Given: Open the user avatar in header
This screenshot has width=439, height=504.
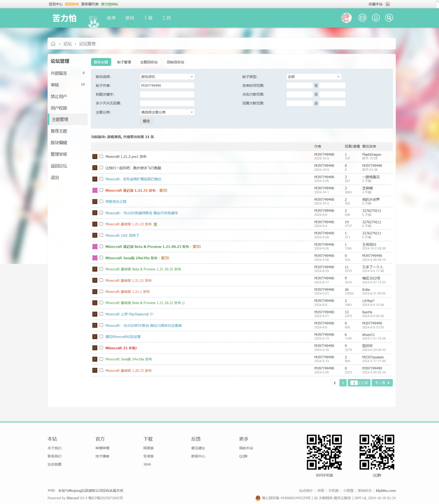Looking at the screenshot, I should pos(346,18).
